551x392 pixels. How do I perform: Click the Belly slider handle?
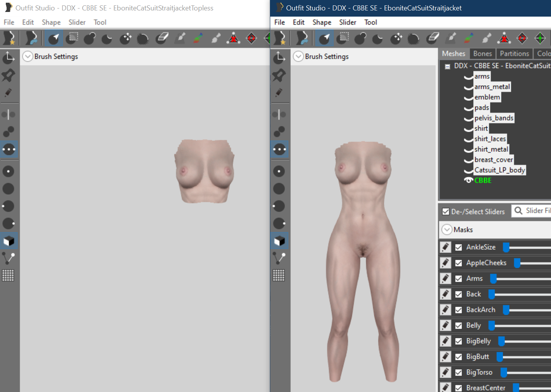pyautogui.click(x=491, y=326)
